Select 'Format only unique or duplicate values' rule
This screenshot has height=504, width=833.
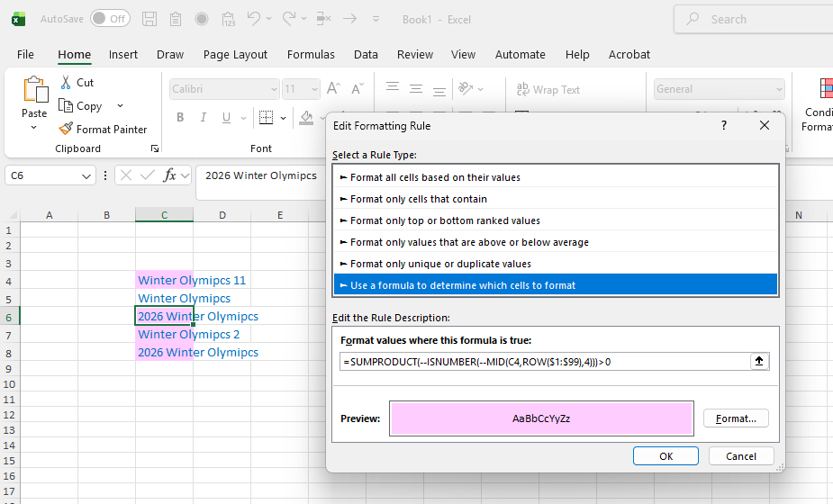[555, 264]
